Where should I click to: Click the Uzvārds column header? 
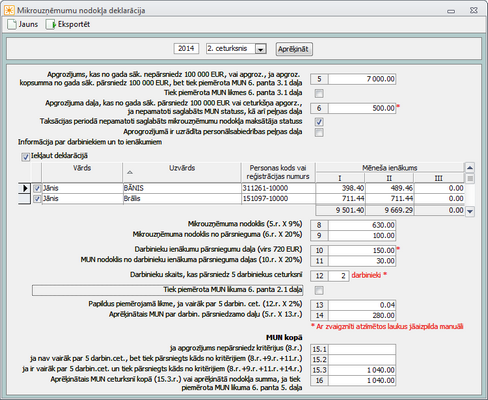coord(182,172)
